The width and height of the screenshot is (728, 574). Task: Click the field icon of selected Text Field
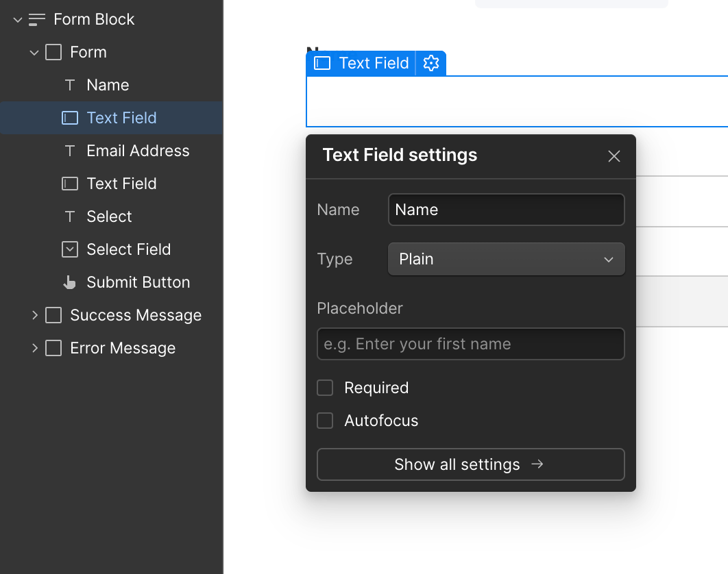(70, 118)
